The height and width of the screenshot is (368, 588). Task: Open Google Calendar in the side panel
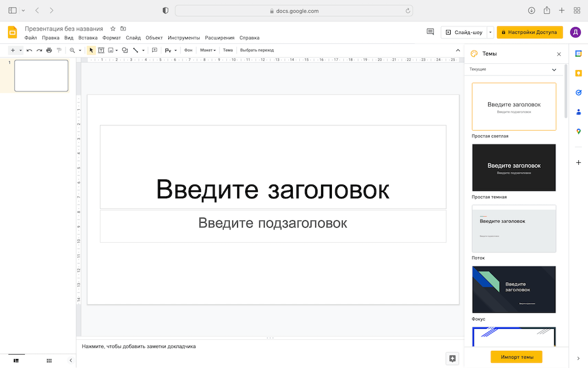[x=578, y=53]
